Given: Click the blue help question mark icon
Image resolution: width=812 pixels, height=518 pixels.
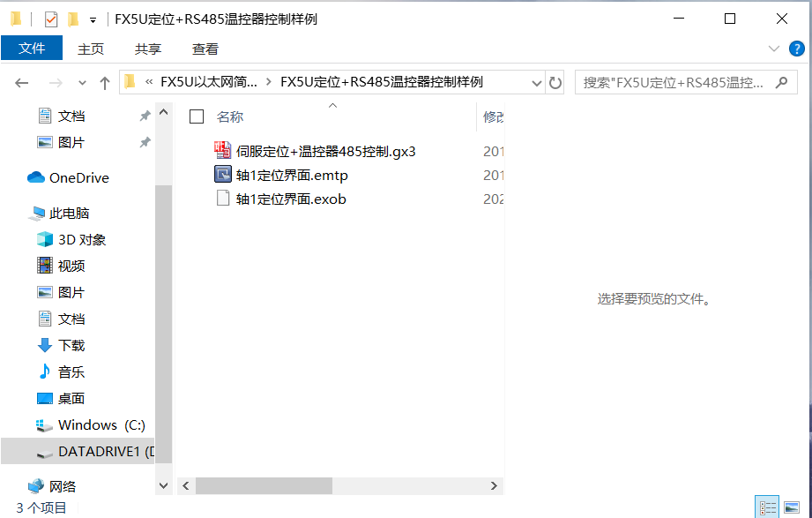Looking at the screenshot, I should (x=796, y=49).
